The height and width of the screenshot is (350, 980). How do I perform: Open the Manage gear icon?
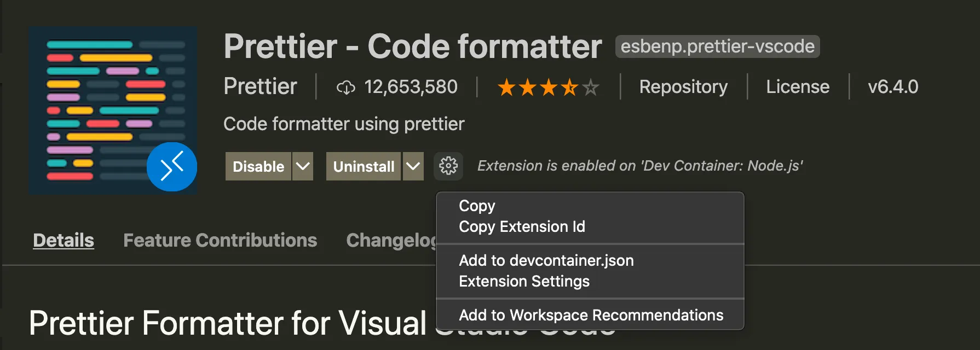point(448,166)
